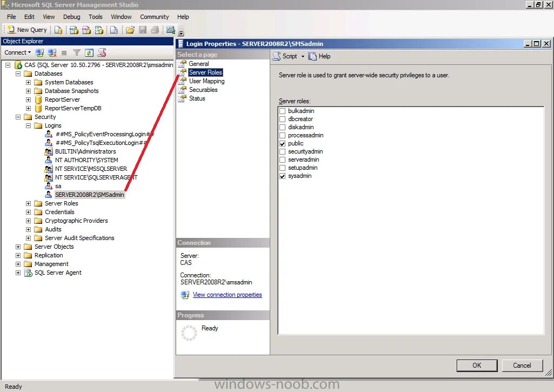Collapse the Databases folder
The width and height of the screenshot is (554, 392).
pos(18,74)
